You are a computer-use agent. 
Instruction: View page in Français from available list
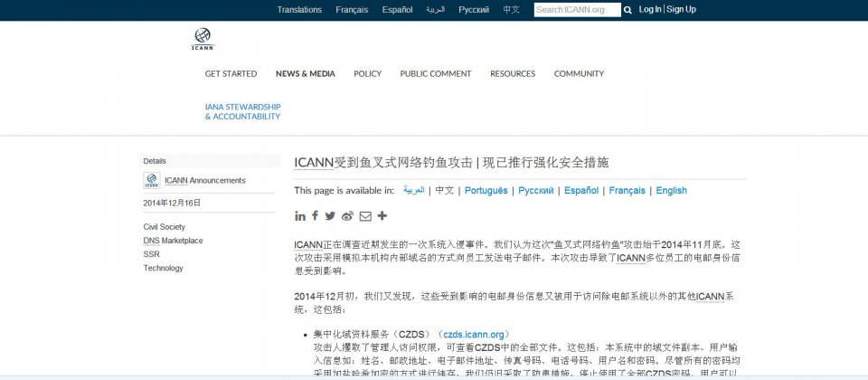(x=627, y=191)
